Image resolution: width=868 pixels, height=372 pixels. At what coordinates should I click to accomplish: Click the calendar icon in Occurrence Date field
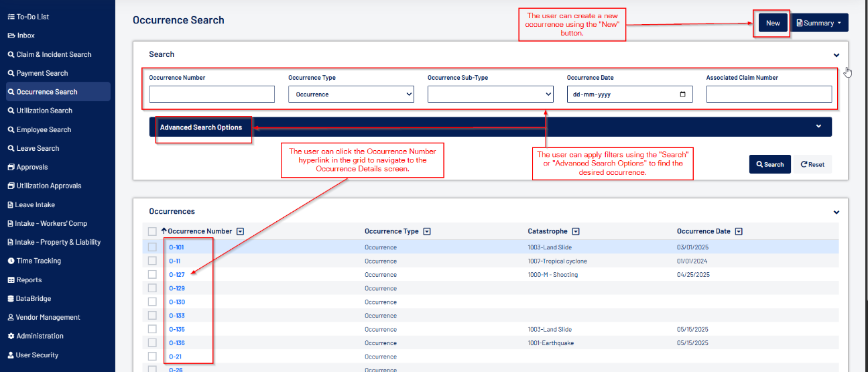(x=682, y=95)
